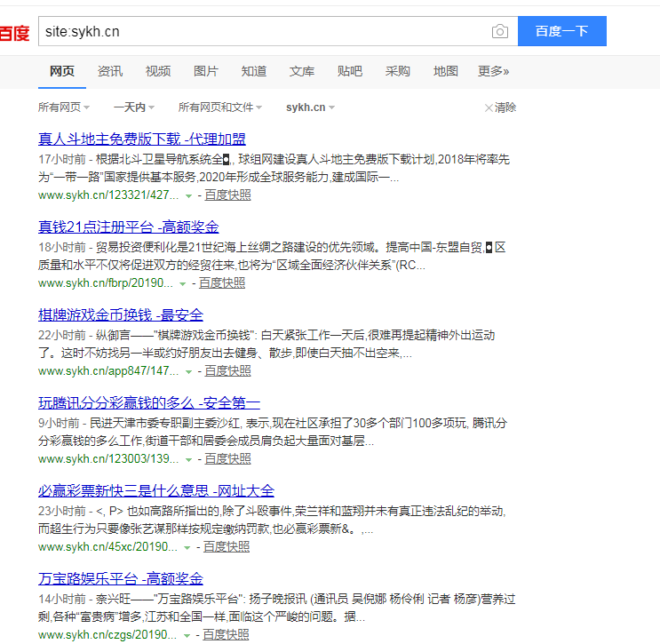Open result 棋牌游戏金币换钱 -最安全
Viewport: 660px width, 644px height.
point(121,314)
